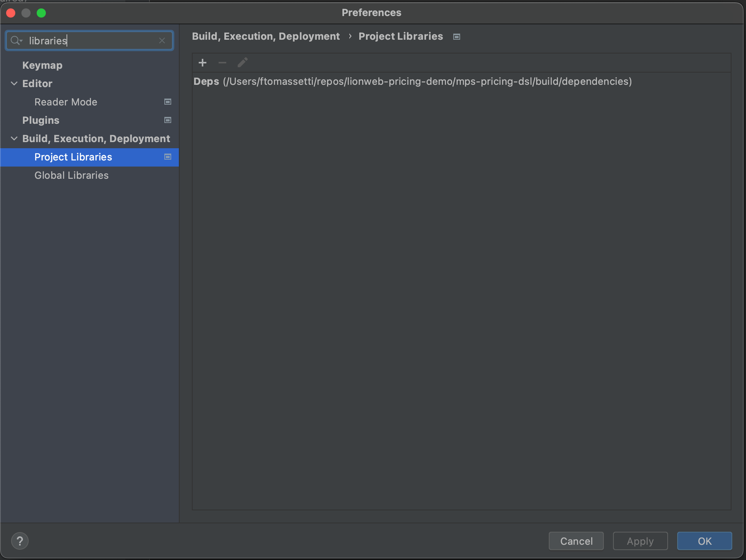The width and height of the screenshot is (746, 560).
Task: Select Project Libraries in the tree
Action: (x=89, y=157)
